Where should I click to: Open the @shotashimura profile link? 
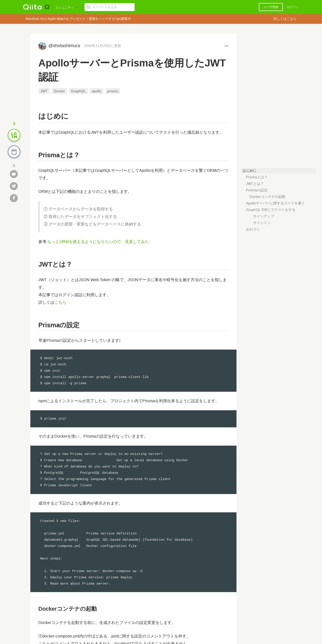(x=64, y=46)
